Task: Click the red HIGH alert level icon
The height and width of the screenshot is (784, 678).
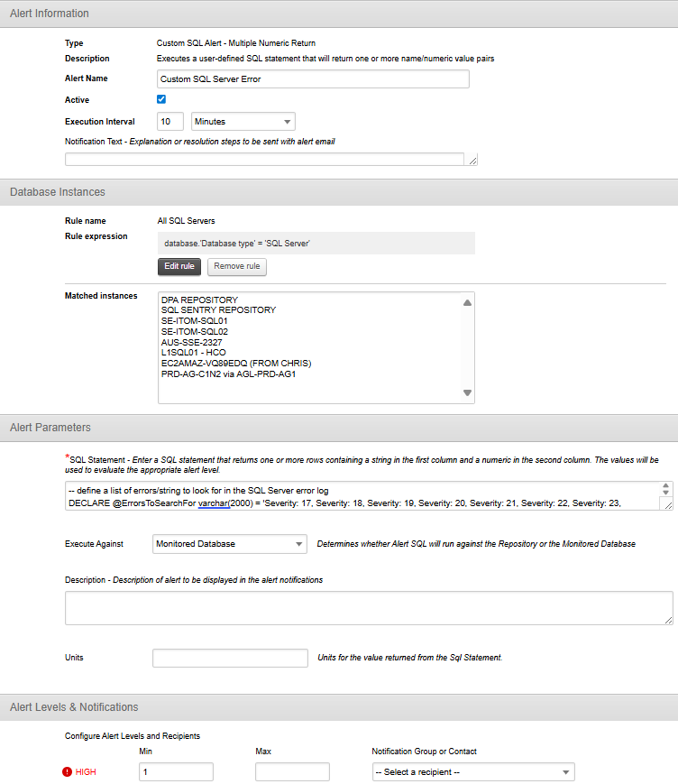Action: 67,772
